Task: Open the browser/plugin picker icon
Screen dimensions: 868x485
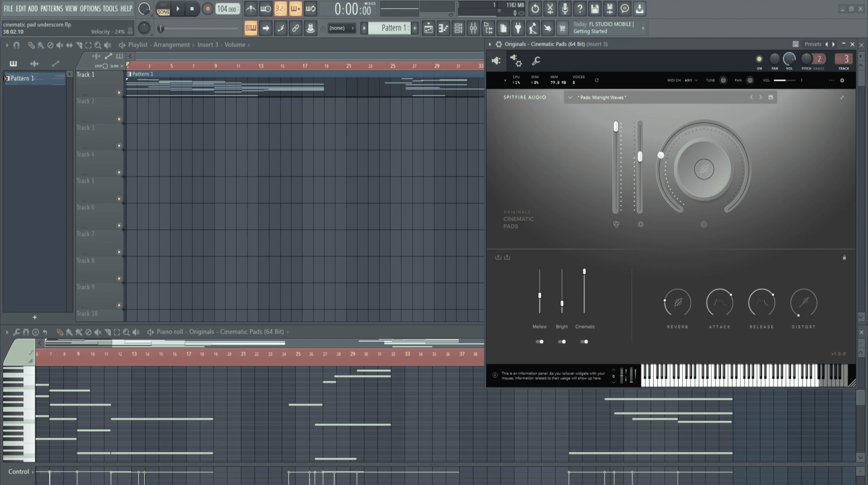Action: click(488, 28)
